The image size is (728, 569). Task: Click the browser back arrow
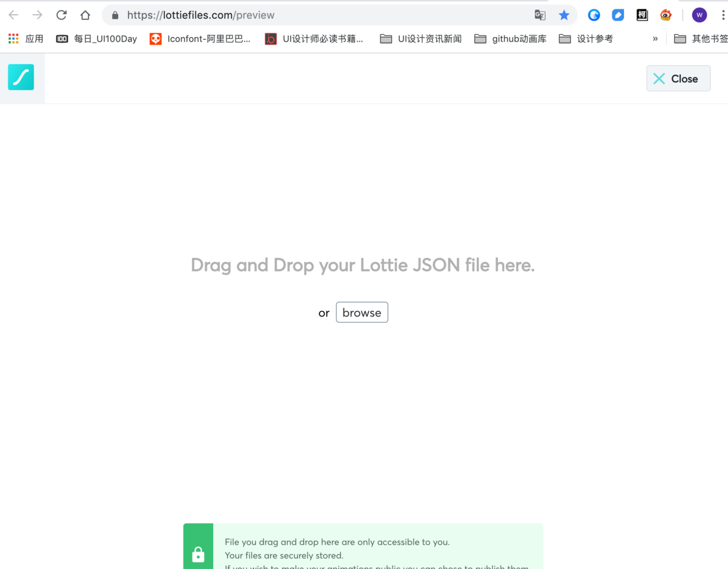tap(14, 15)
